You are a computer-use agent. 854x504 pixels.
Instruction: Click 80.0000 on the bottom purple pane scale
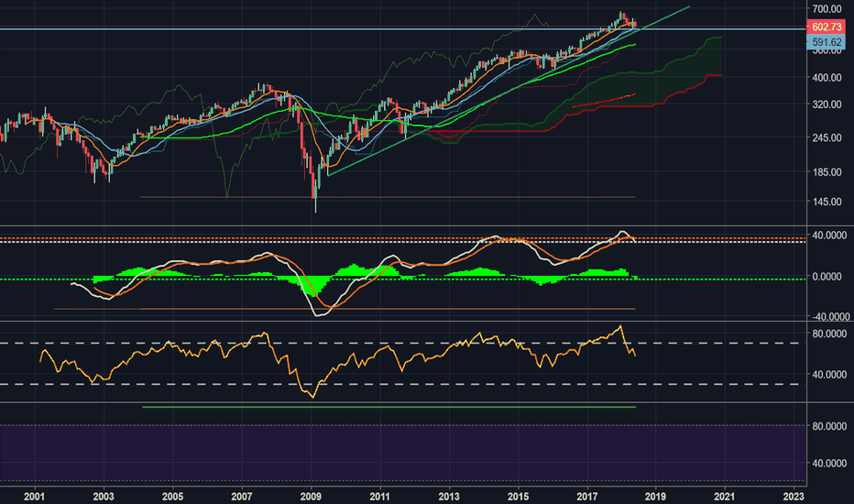tap(829, 426)
